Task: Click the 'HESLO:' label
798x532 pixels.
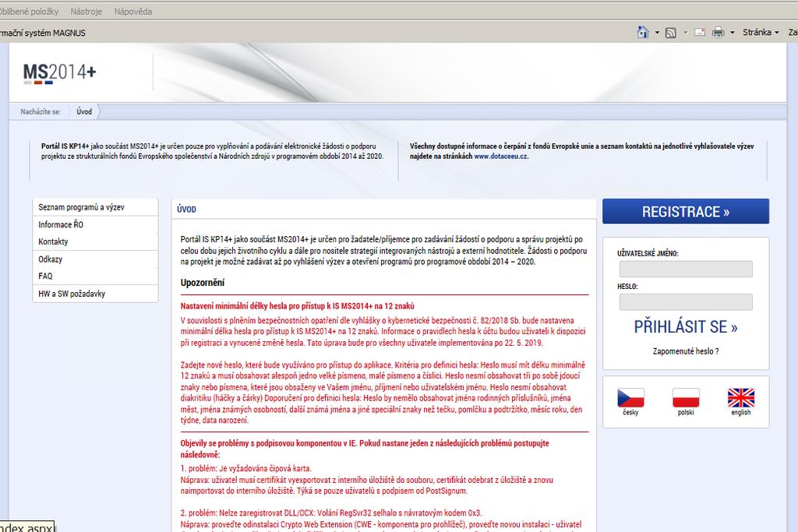Action: (x=627, y=287)
